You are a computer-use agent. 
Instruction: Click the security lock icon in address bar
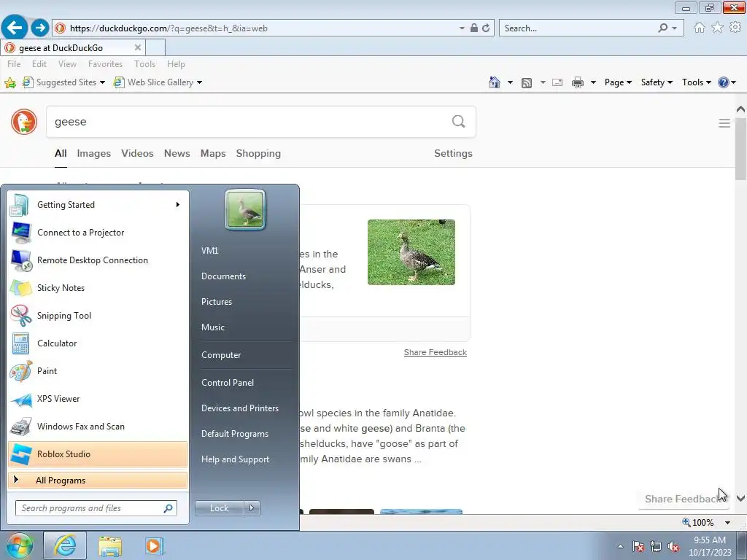[474, 28]
